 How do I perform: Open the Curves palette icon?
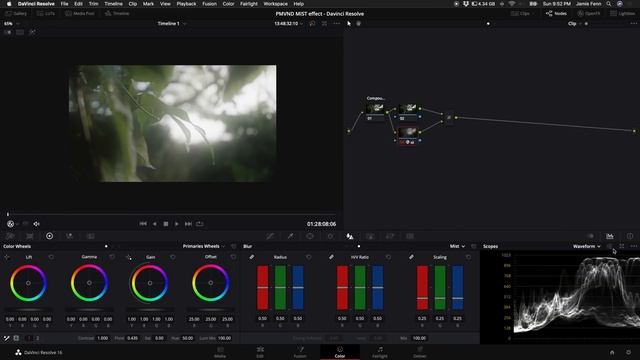[x=270, y=236]
